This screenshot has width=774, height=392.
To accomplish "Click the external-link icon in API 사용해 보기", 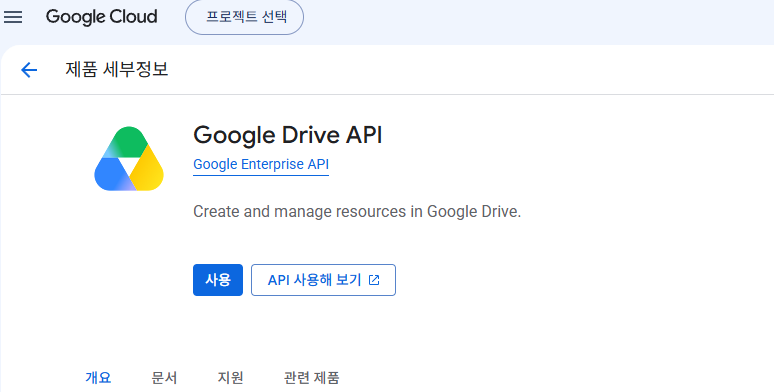I will click(374, 280).
